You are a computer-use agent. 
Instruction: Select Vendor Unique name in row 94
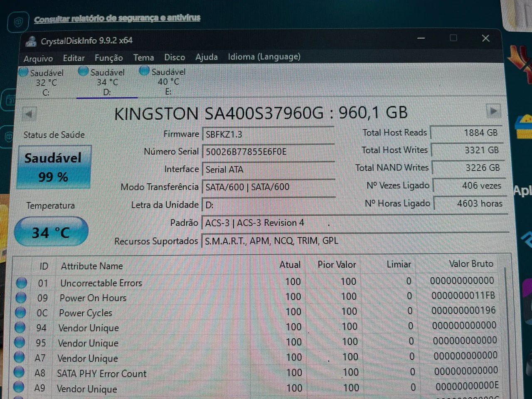tap(89, 328)
